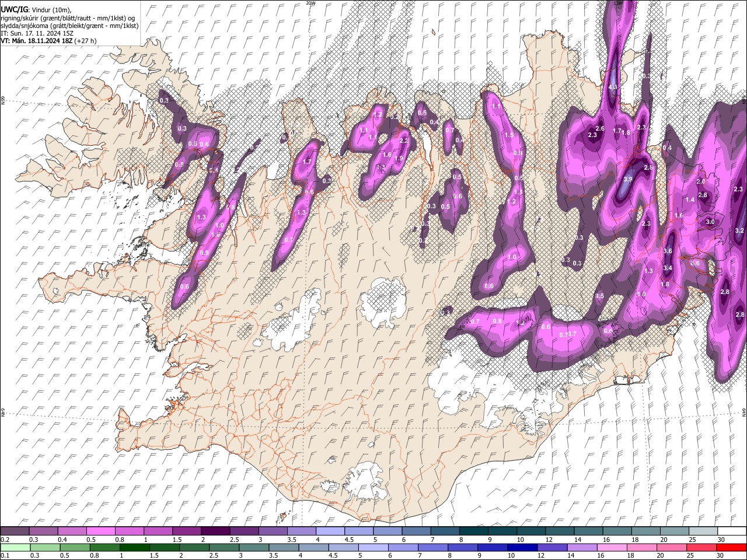
Task: Click the '3.6' precipitation value on the map
Action: 668,251
